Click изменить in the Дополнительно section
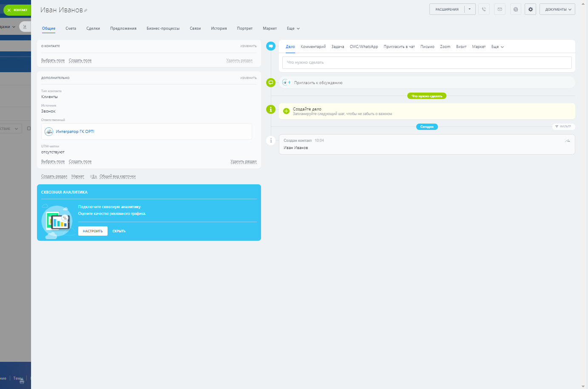Screen dimensions: 588x389 point(248,78)
